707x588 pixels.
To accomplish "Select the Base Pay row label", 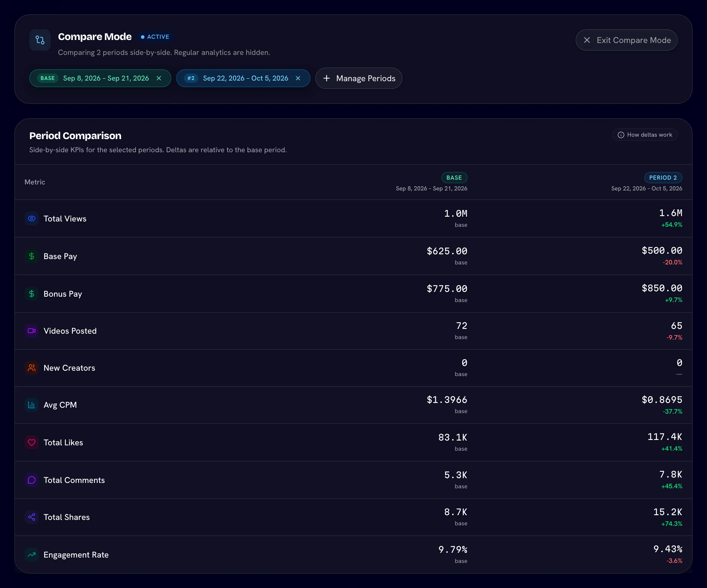I will (x=60, y=256).
